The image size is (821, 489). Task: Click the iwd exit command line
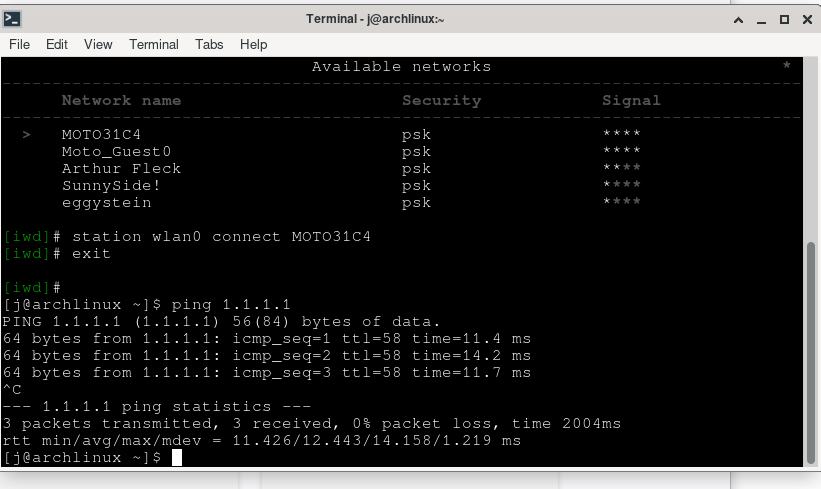(57, 254)
